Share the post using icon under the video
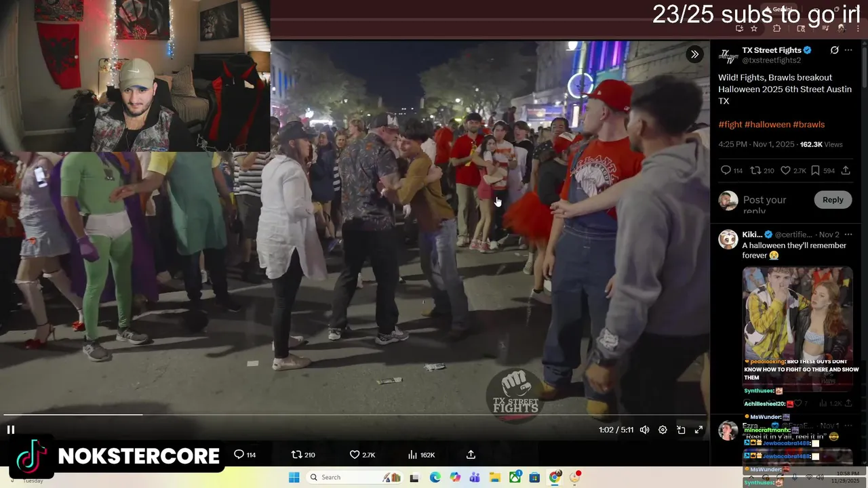The image size is (868, 488). pos(471,455)
